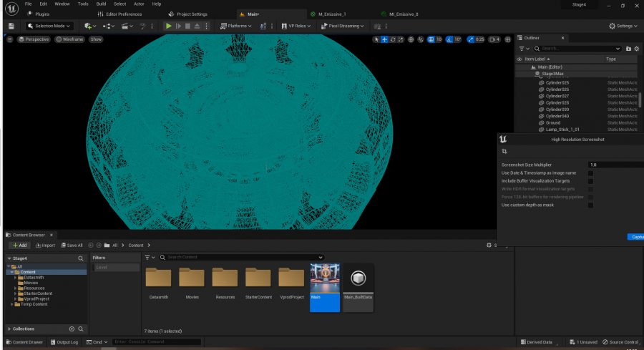Open the Selection Mode dropdown
The width and height of the screenshot is (644, 350).
[49, 26]
